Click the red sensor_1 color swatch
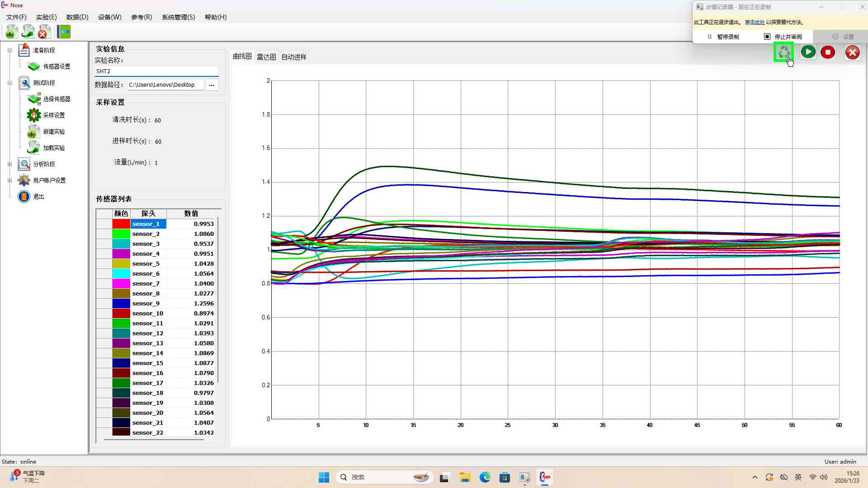 (121, 224)
